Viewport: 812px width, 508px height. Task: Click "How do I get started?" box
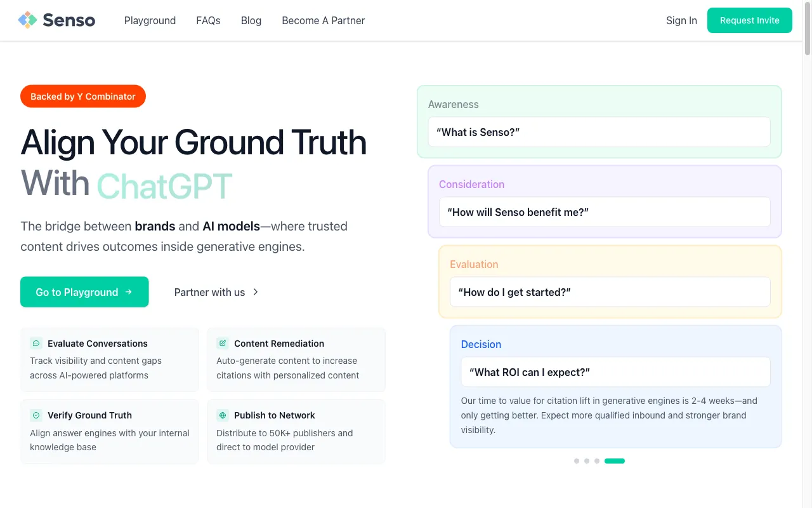[x=610, y=292]
